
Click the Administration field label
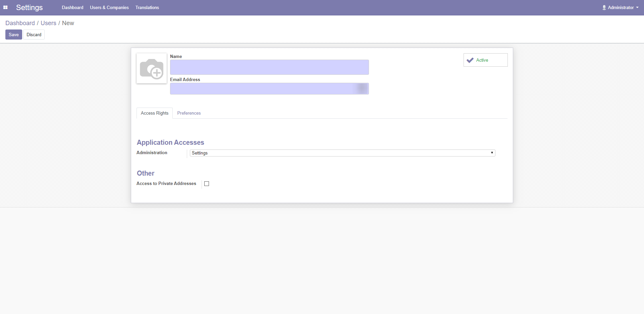coord(152,153)
